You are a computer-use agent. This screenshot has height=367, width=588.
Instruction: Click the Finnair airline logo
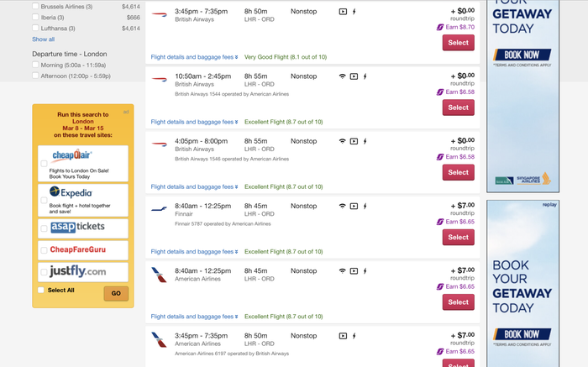tap(159, 209)
